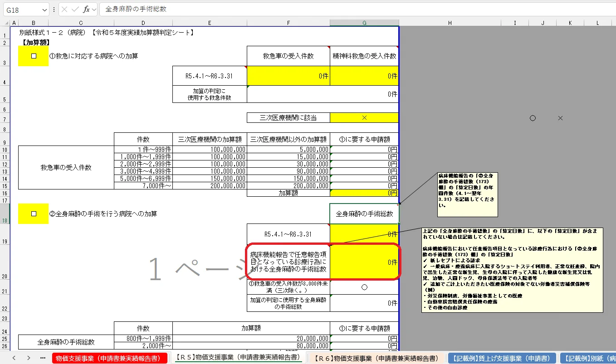Click the comment note starting 病床機能報告の「②全身

tap(467, 194)
